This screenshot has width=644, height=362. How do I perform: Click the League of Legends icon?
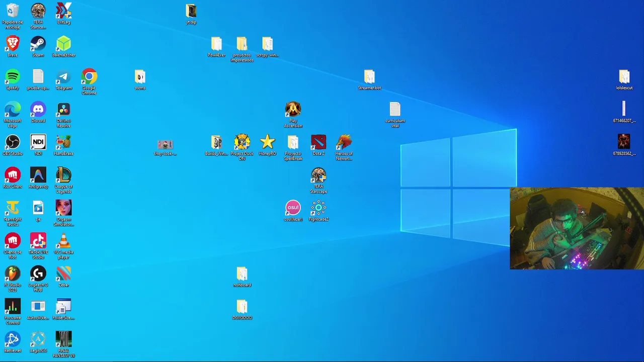63,175
